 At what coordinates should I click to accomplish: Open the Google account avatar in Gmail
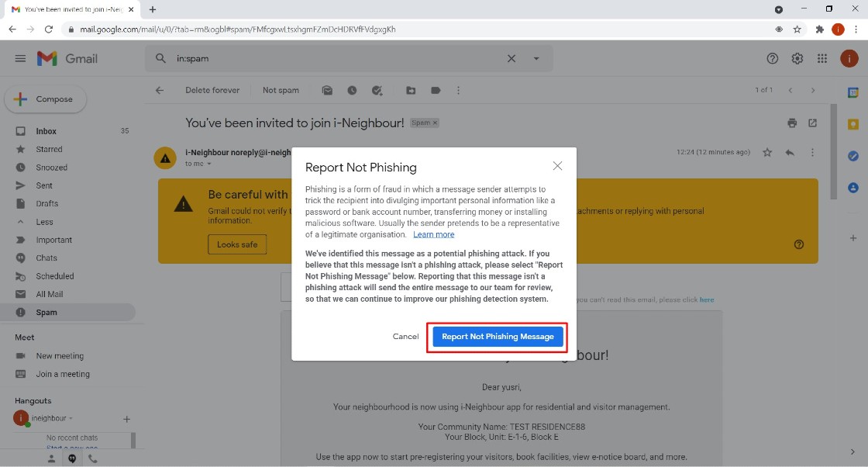[x=849, y=58]
